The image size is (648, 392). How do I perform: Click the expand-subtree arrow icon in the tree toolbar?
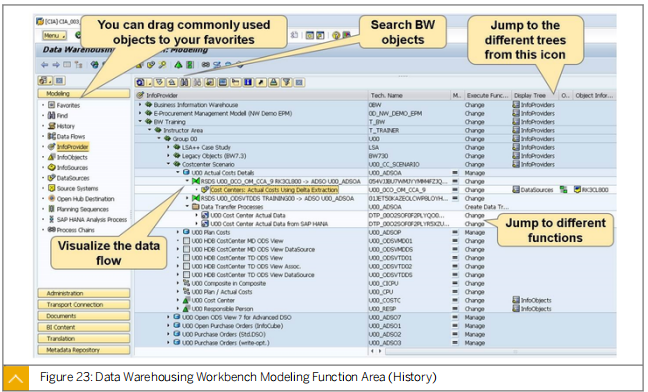tap(160, 82)
